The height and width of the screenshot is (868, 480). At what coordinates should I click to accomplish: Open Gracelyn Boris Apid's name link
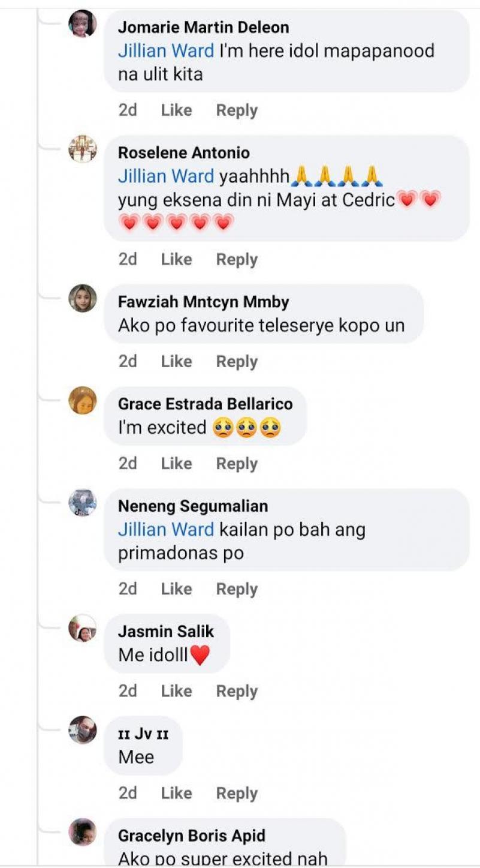191,836
